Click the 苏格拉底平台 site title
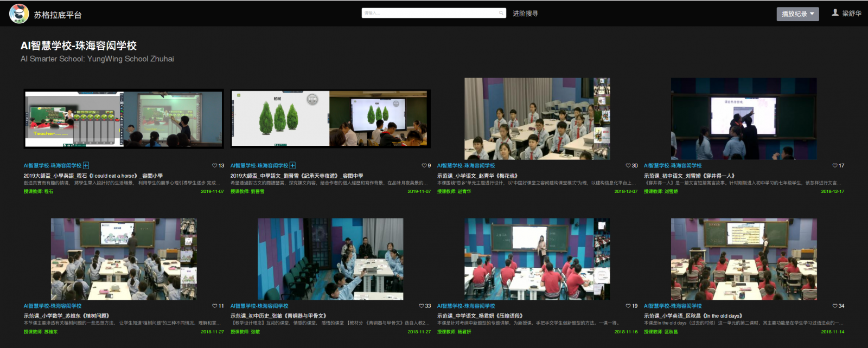The width and height of the screenshot is (868, 348). (58, 15)
